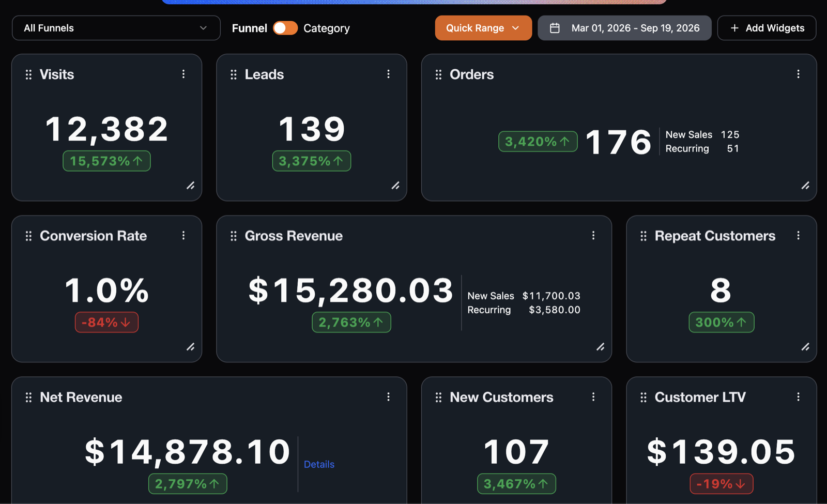This screenshot has width=827, height=504.
Task: Click the Gross Revenue drag handle
Action: [234, 236]
